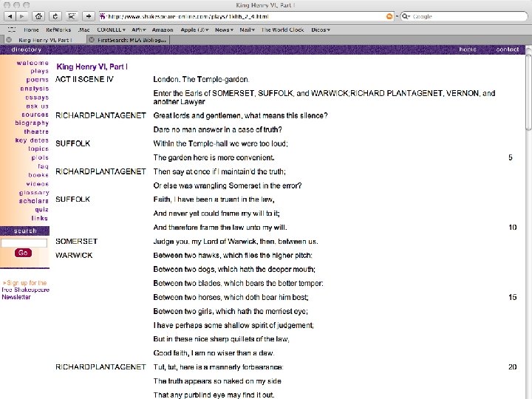Open the essays sidebar link
The image size is (532, 399).
click(x=37, y=98)
